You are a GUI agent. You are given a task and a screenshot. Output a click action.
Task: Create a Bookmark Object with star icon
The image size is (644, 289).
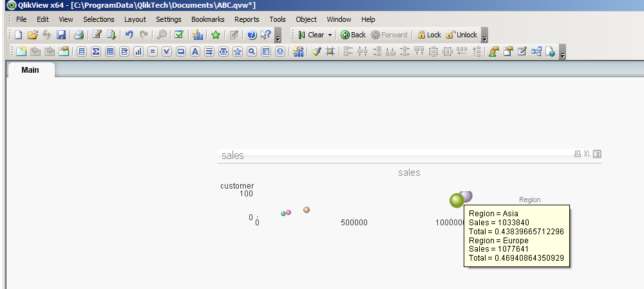coord(238,51)
